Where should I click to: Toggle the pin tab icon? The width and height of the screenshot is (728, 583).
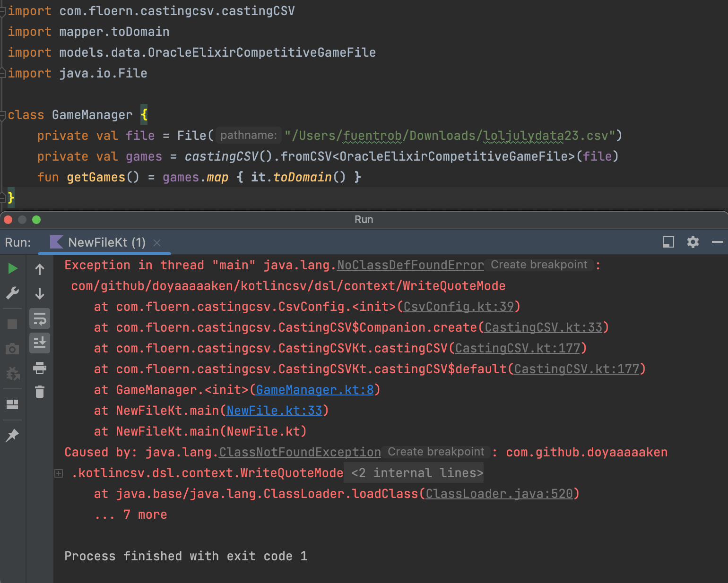point(12,435)
